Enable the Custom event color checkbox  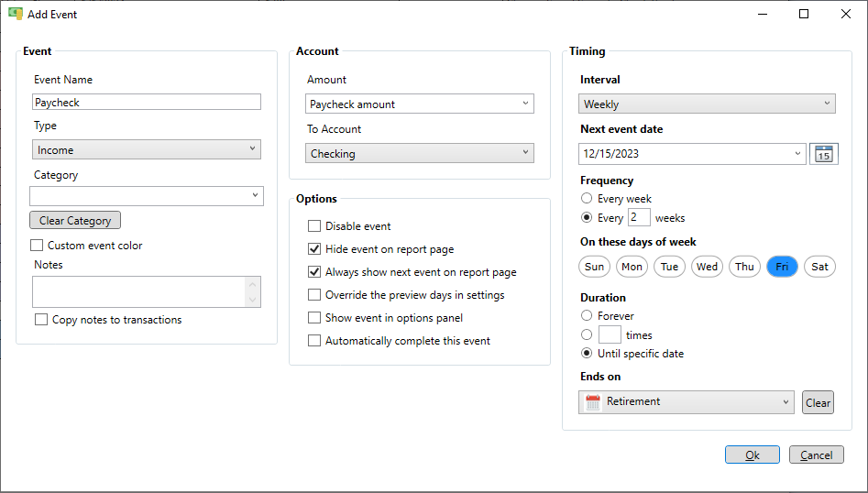38,246
